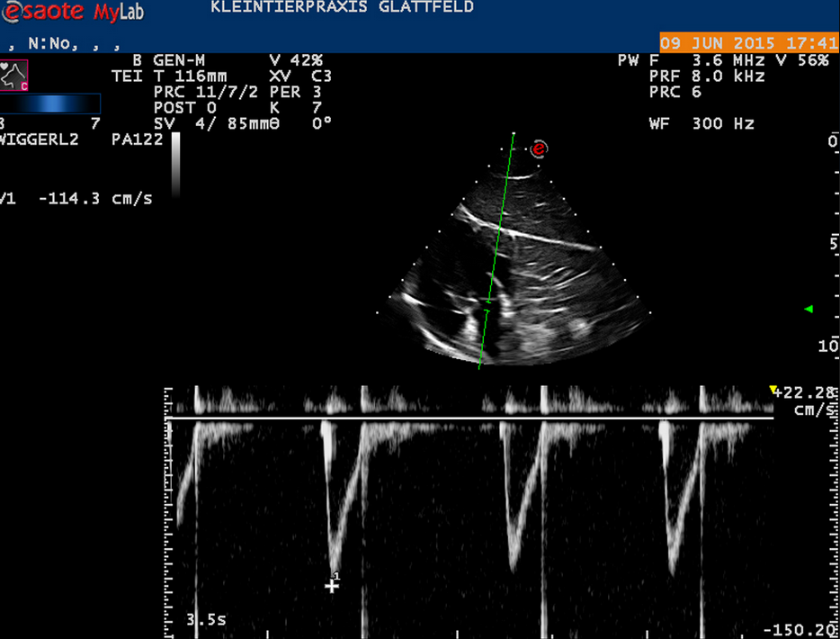Click the 'PW F 3.6 MHz' frequency label
840x639 pixels.
coord(691,60)
